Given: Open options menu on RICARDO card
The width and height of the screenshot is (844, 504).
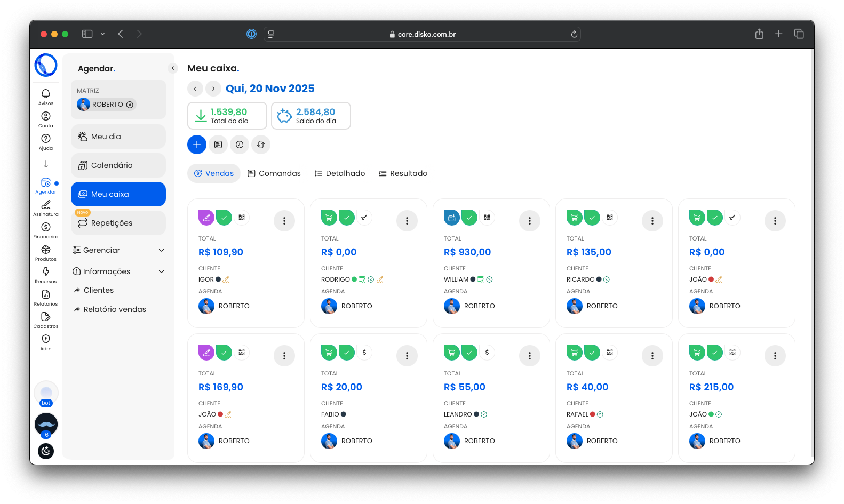Looking at the screenshot, I should pyautogui.click(x=652, y=221).
